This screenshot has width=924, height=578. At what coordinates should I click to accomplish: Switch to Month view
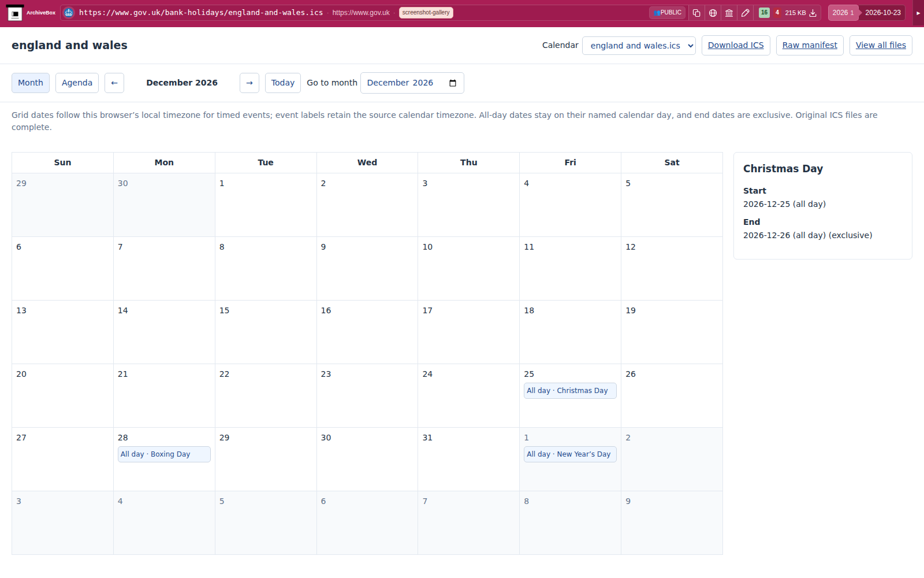pos(31,83)
